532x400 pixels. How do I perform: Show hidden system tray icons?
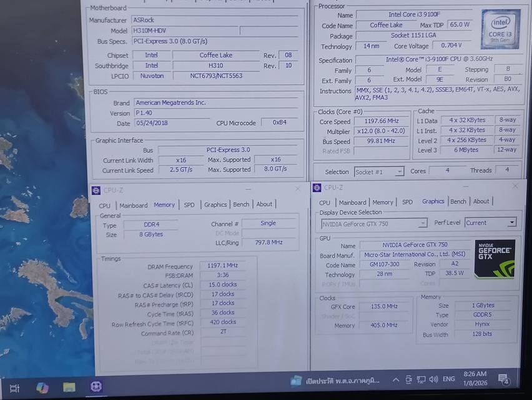tap(396, 379)
